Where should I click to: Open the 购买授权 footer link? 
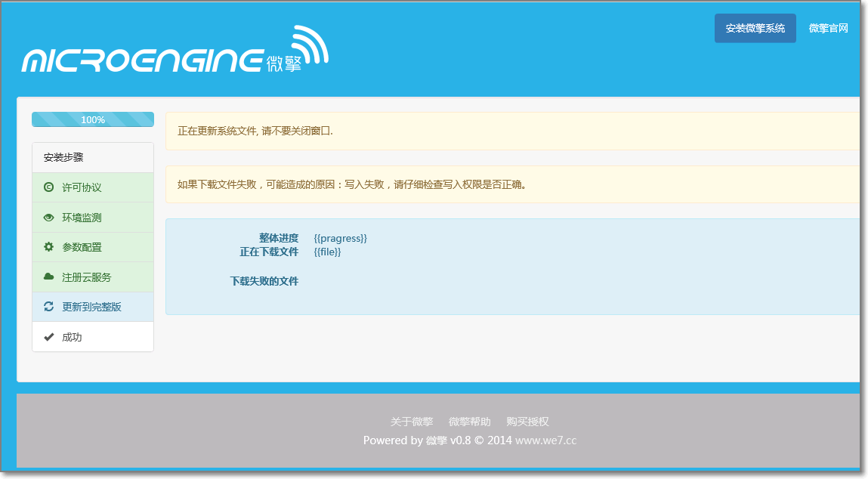pos(527,422)
